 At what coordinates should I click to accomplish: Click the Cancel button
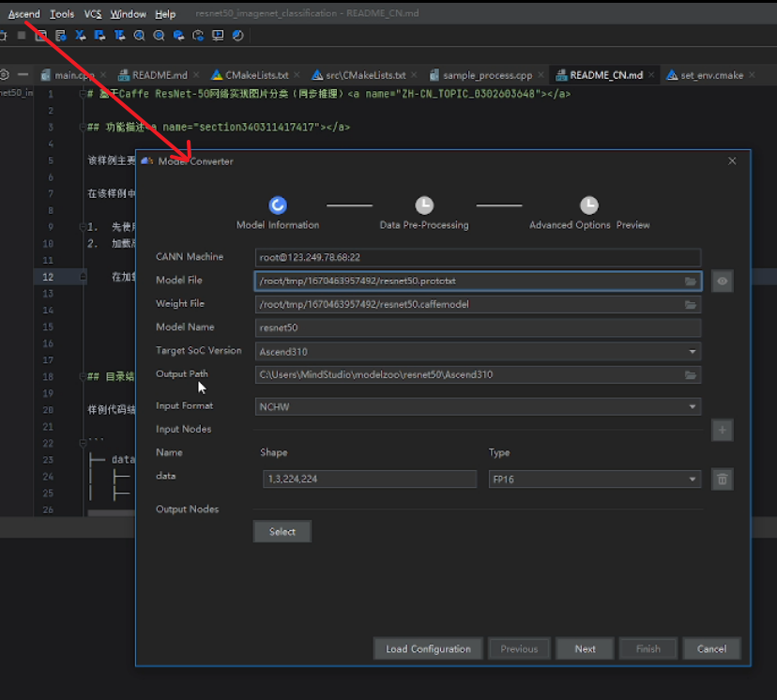coord(711,649)
